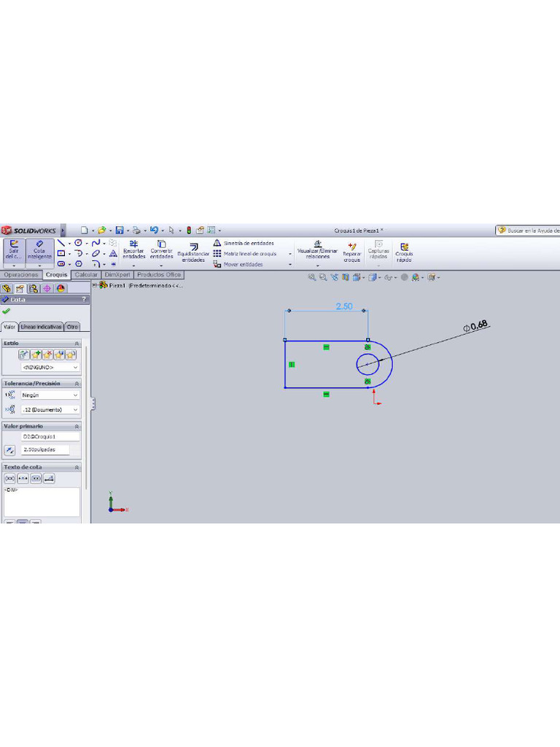Click the Mover entidades button

point(243,264)
